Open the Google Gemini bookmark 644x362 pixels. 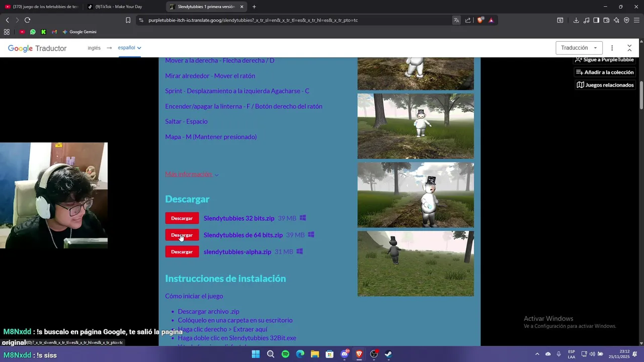tap(79, 32)
